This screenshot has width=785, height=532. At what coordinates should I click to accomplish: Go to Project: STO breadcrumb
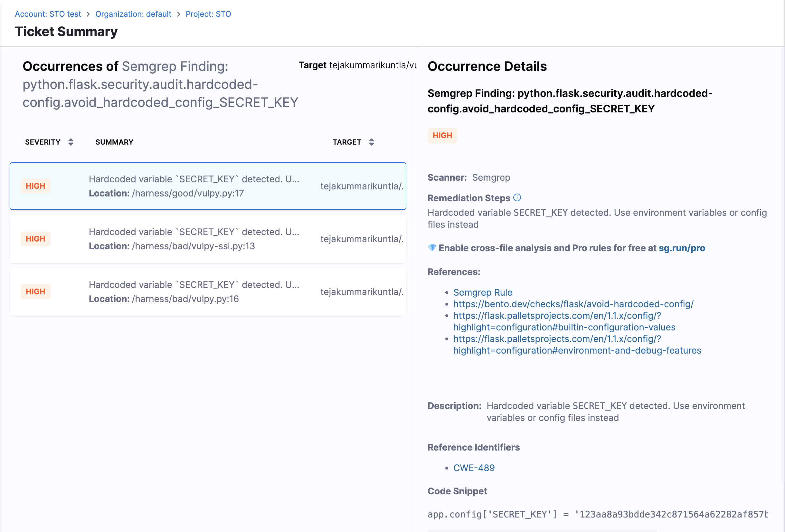tap(208, 14)
